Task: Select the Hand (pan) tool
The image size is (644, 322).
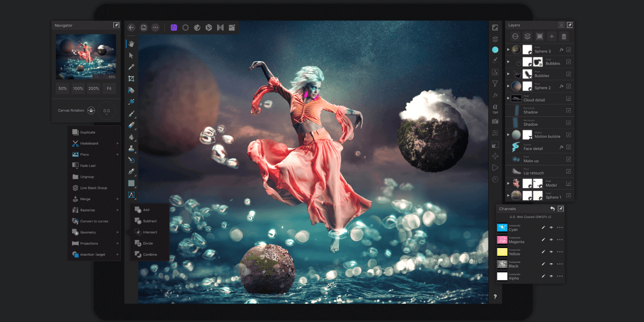Action: click(131, 44)
